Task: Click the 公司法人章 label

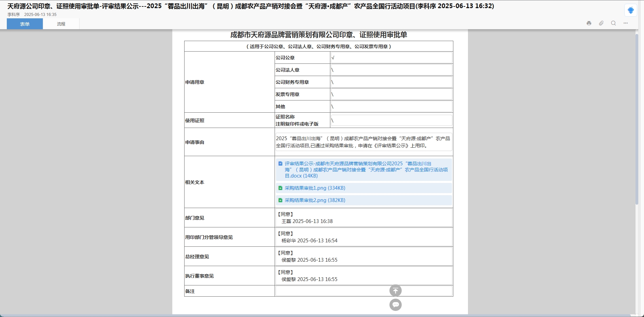Action: pos(288,70)
